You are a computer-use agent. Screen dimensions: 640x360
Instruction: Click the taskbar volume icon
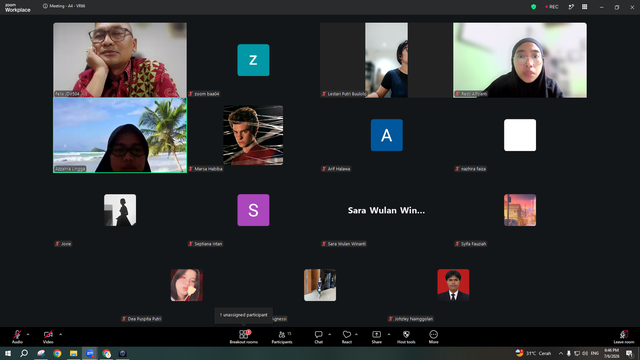pyautogui.click(x=585, y=353)
